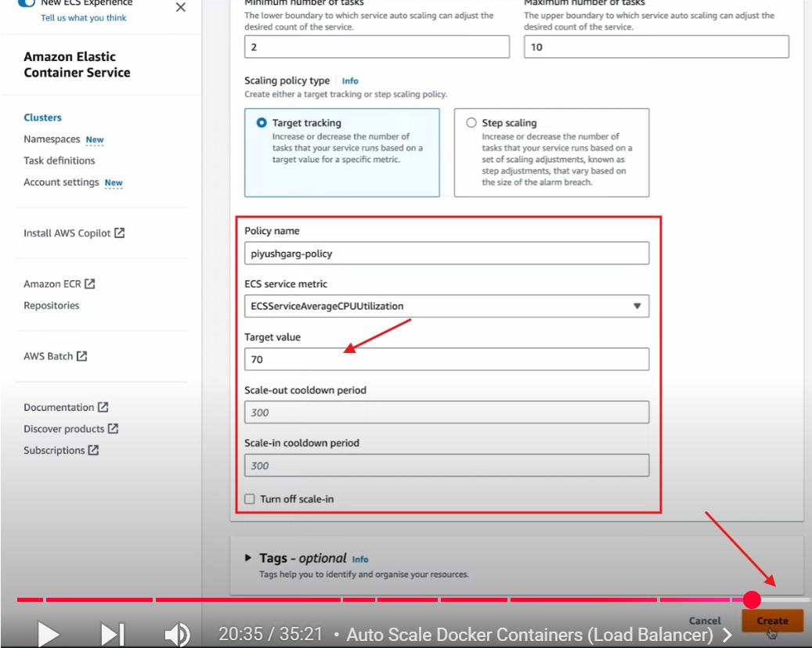The height and width of the screenshot is (648, 812).
Task: Enable the Turn off scale-in checkbox
Action: point(250,499)
